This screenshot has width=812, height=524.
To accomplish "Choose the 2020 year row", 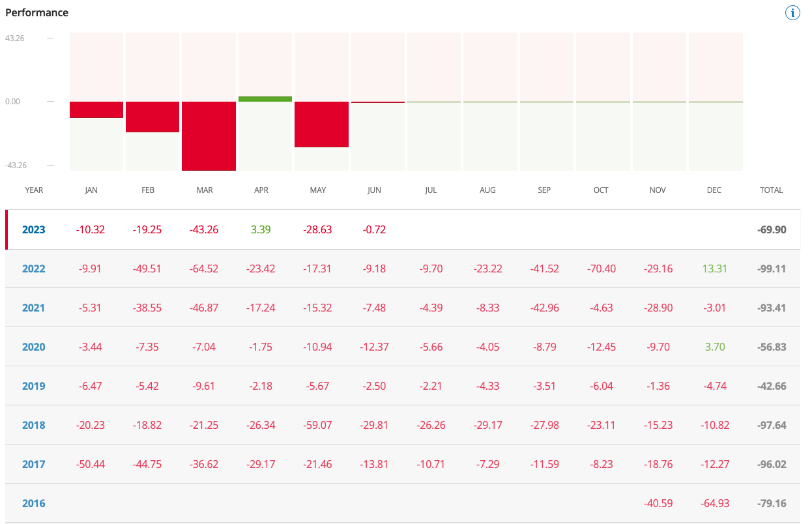I will pos(34,347).
